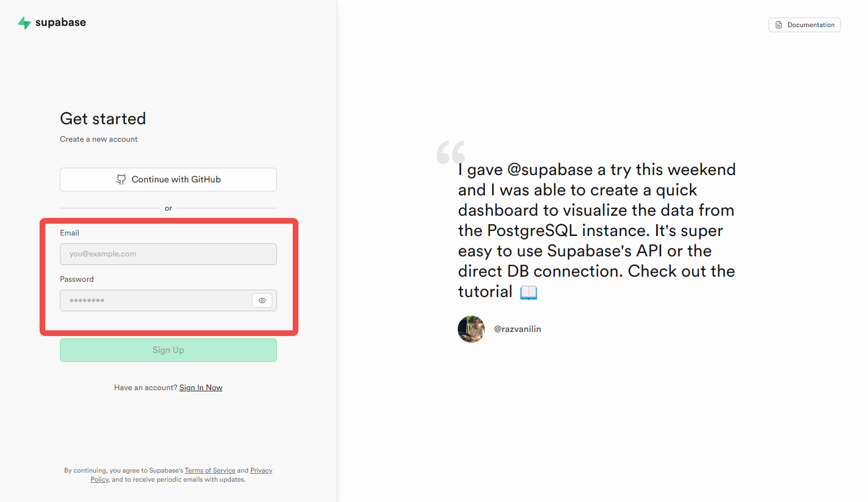Open the Documentation button

[804, 25]
